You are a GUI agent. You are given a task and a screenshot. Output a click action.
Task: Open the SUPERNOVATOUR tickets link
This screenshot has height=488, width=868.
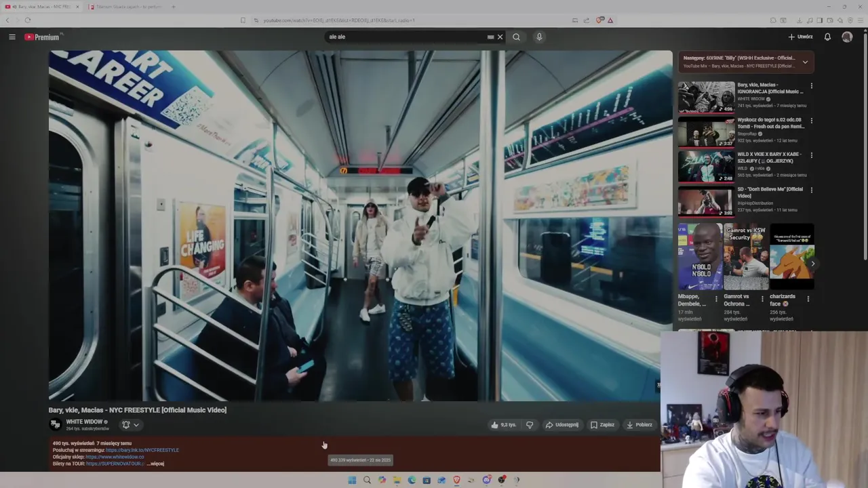click(115, 464)
